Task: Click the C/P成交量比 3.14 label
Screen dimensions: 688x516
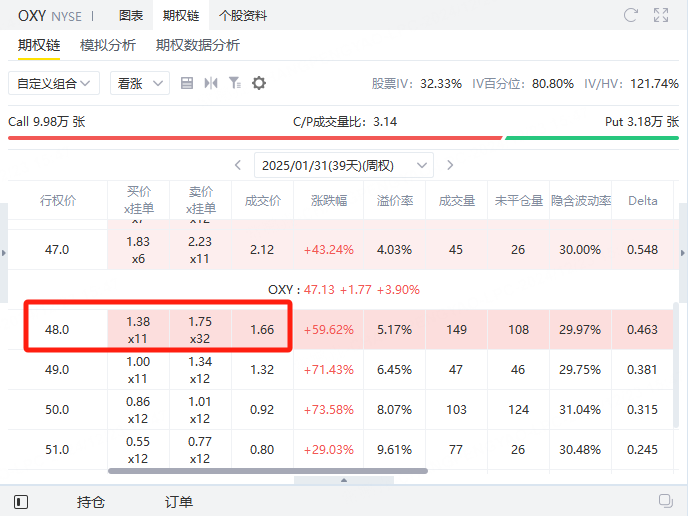Action: coord(345,122)
